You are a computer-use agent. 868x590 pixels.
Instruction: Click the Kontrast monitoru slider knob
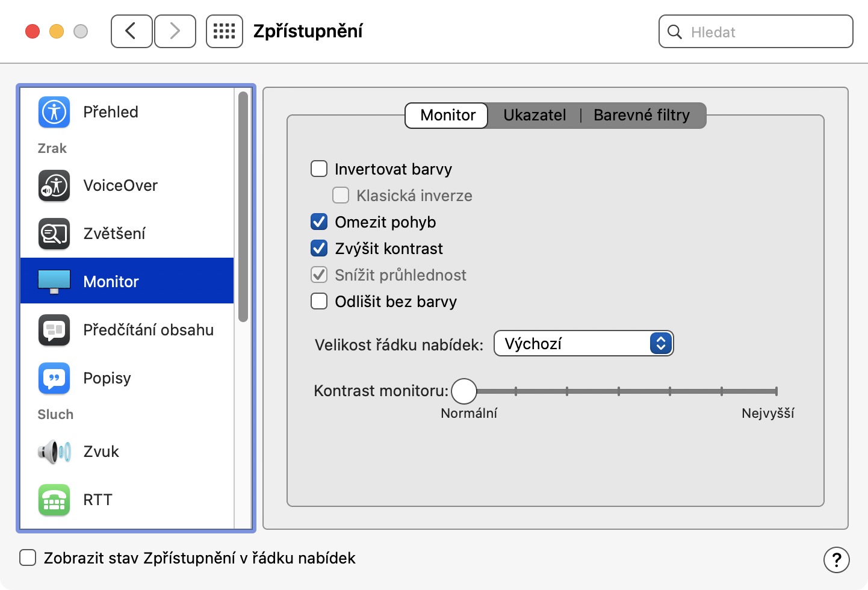464,391
